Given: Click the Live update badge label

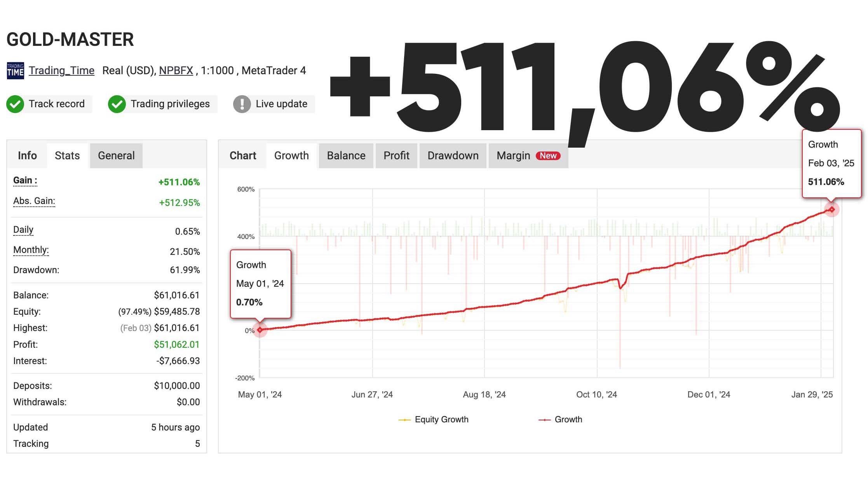Looking at the screenshot, I should click(x=281, y=104).
